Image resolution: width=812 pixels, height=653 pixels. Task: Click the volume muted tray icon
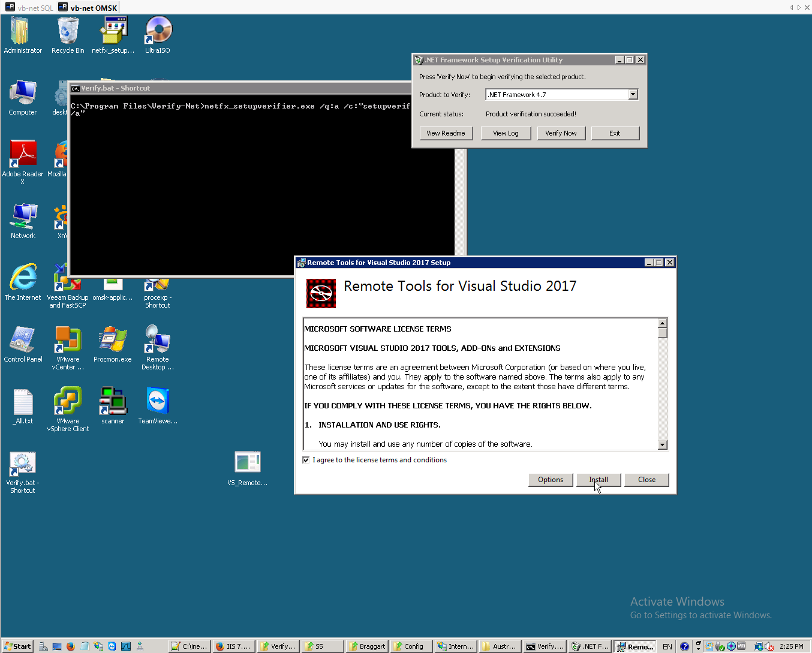769,646
